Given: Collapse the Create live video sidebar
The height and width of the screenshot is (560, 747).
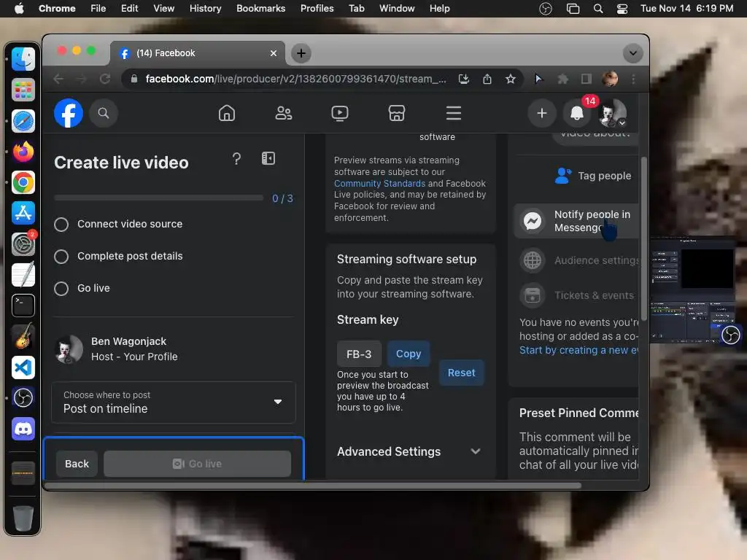Looking at the screenshot, I should click(268, 158).
